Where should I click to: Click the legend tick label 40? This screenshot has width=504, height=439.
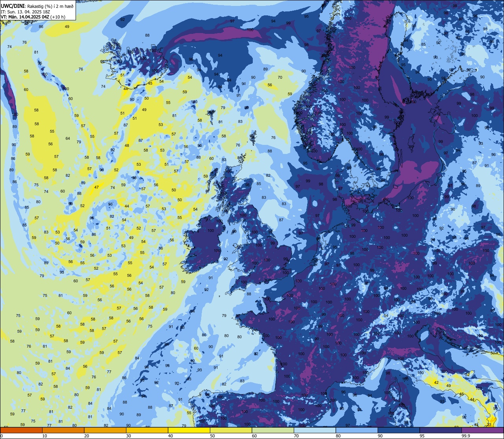click(170, 436)
